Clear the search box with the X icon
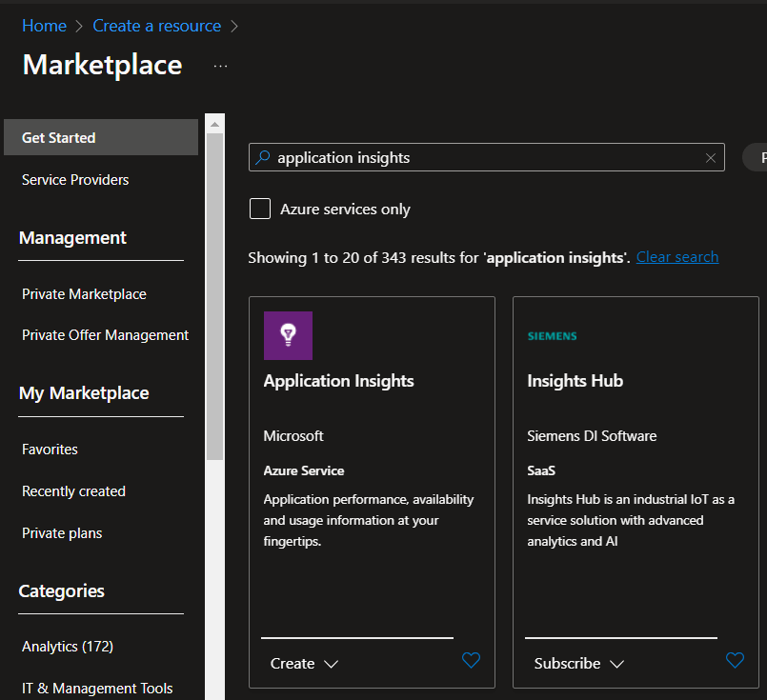 (x=710, y=157)
